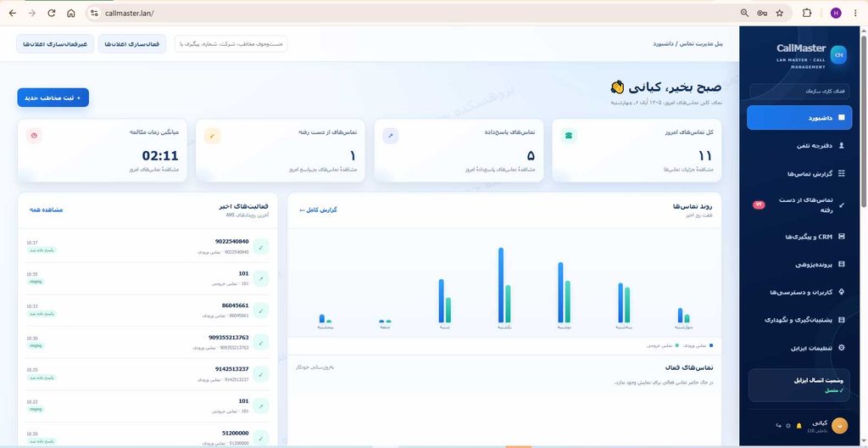
Task: Click the check icon of call 86045661
Action: pos(261,311)
